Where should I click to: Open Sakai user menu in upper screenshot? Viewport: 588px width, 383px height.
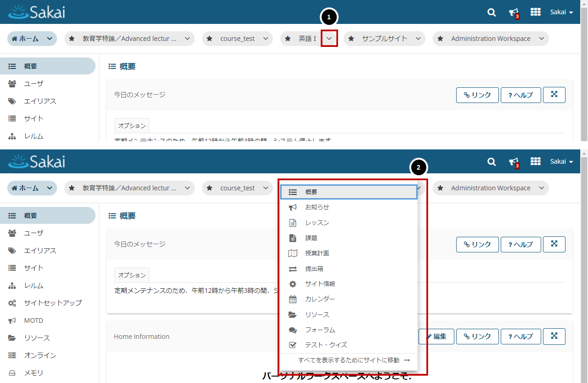pos(561,12)
